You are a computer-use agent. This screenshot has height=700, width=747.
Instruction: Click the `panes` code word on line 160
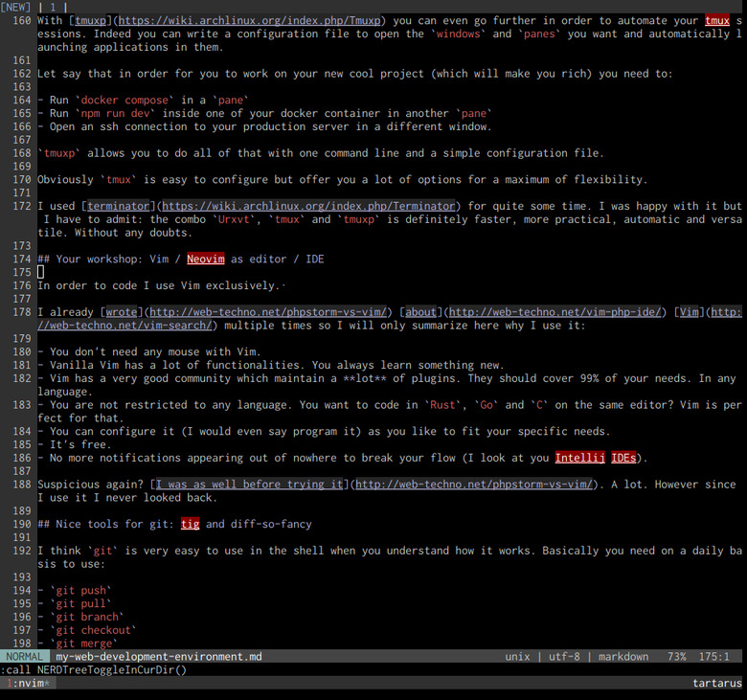tap(539, 34)
